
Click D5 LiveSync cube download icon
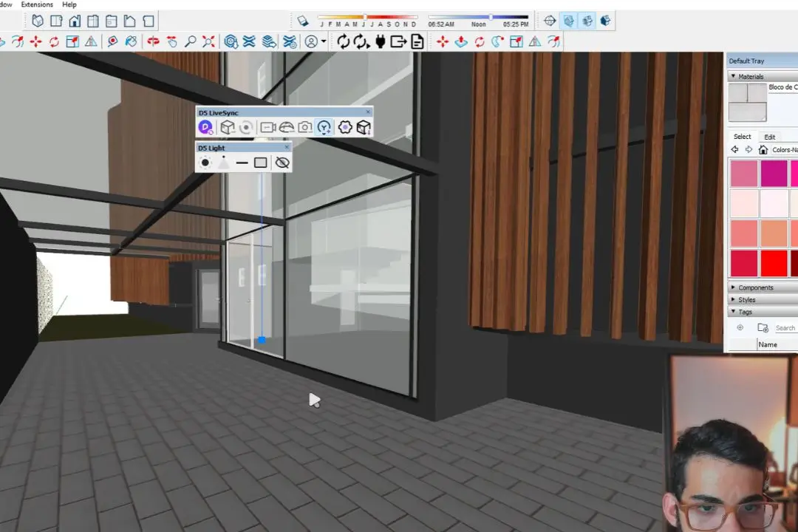[364, 127]
